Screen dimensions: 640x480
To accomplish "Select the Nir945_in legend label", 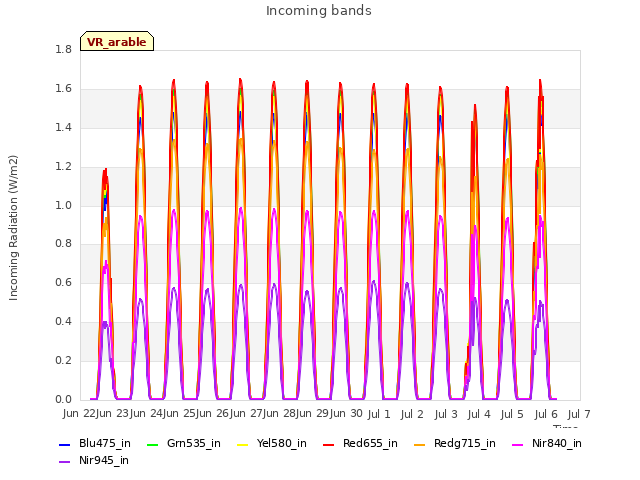I will pos(104,460).
